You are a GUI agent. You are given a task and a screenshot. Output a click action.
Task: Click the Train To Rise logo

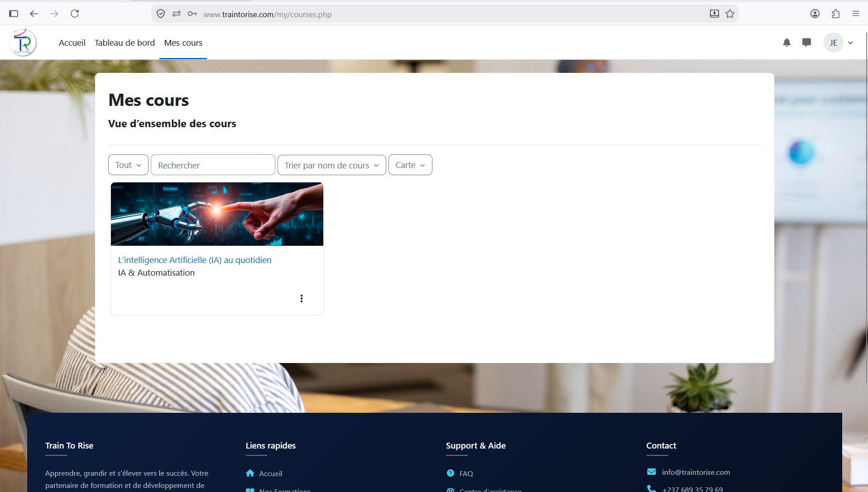(23, 43)
